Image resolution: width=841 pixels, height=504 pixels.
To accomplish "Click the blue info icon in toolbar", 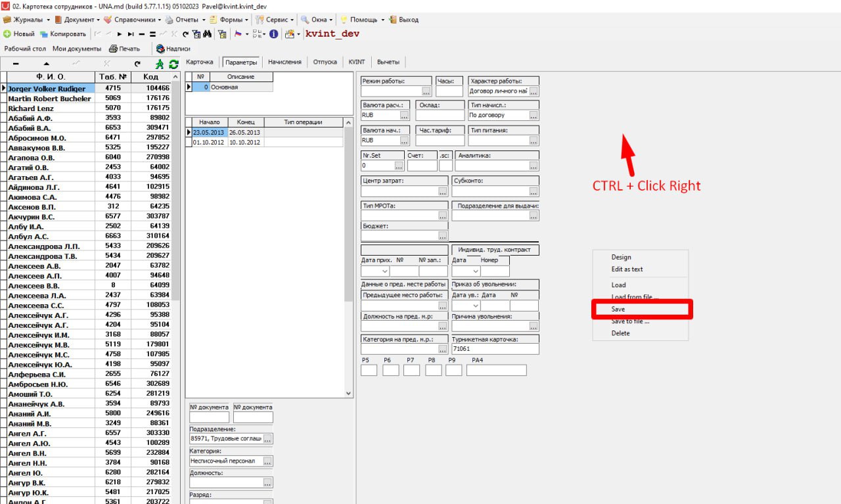I will click(x=273, y=34).
